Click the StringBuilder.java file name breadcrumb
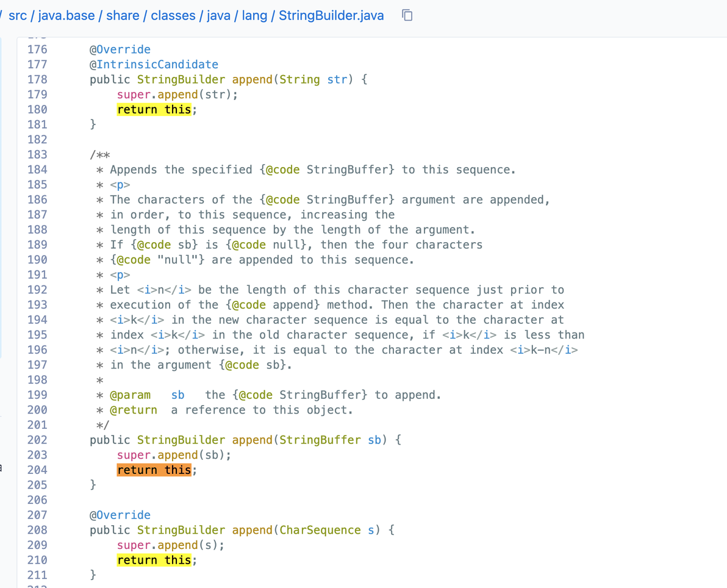 click(x=331, y=16)
